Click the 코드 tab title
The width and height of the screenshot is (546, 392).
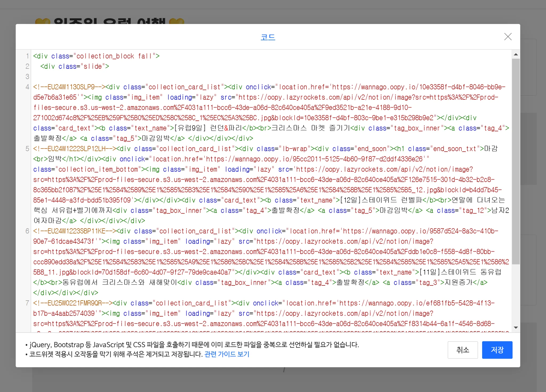point(268,37)
